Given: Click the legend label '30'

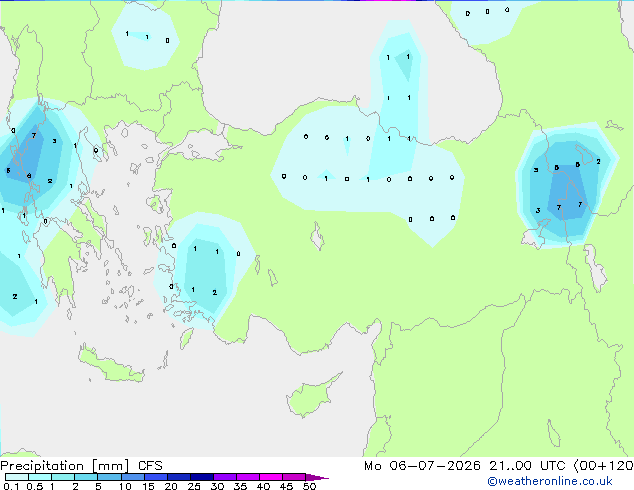Looking at the screenshot, I should [x=217, y=486].
